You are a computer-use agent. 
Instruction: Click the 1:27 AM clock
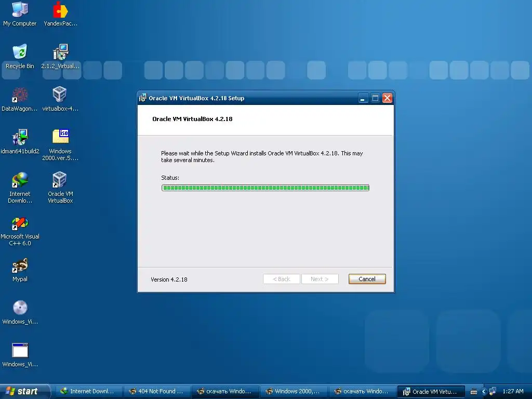point(513,391)
